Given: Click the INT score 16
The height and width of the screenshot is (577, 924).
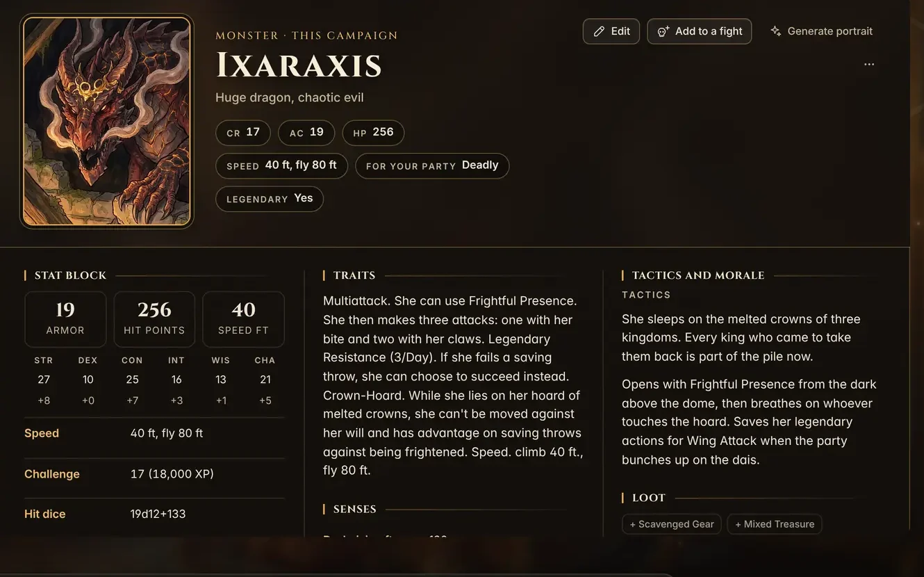Looking at the screenshot, I should click(x=176, y=380).
